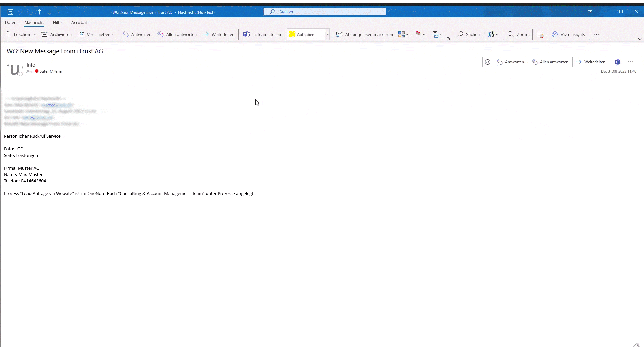
Task: Go to next item with down arrow
Action: pos(49,12)
